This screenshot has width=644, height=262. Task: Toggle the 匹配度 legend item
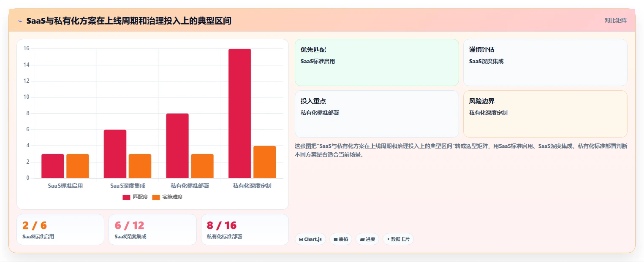(135, 197)
